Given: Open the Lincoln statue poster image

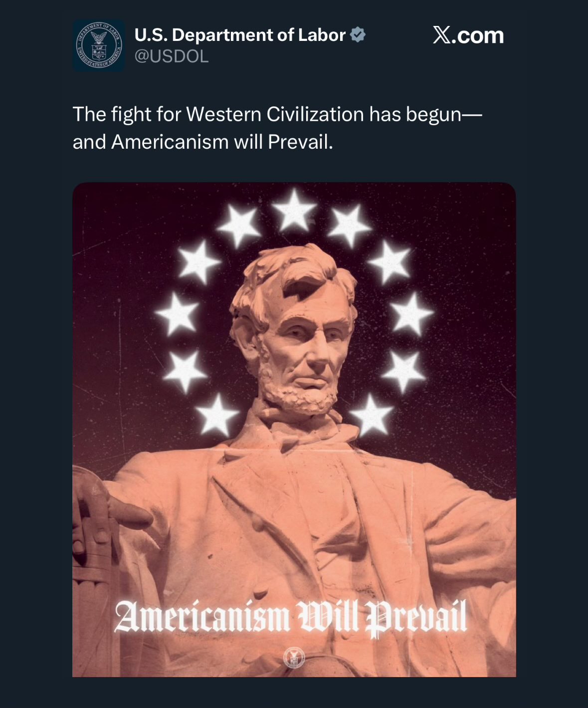Looking at the screenshot, I should pyautogui.click(x=294, y=430).
